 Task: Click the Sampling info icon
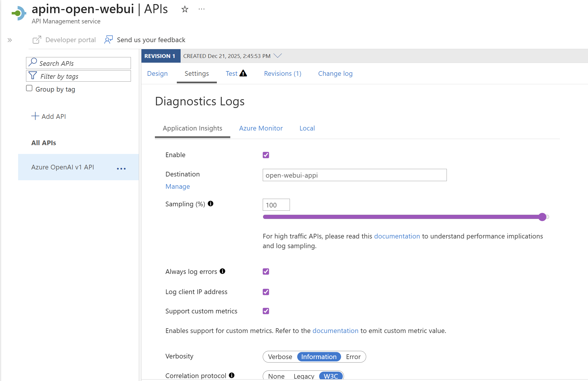pyautogui.click(x=210, y=204)
